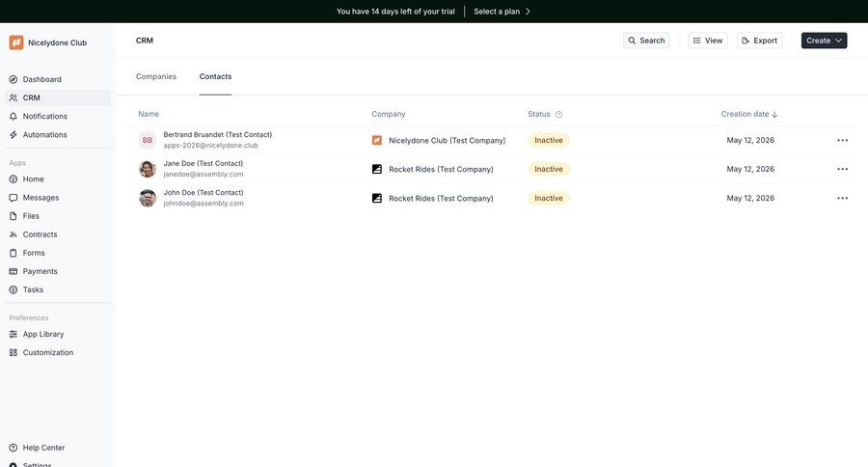Click the May 12, 2026 date in Bertrand's row

point(750,140)
